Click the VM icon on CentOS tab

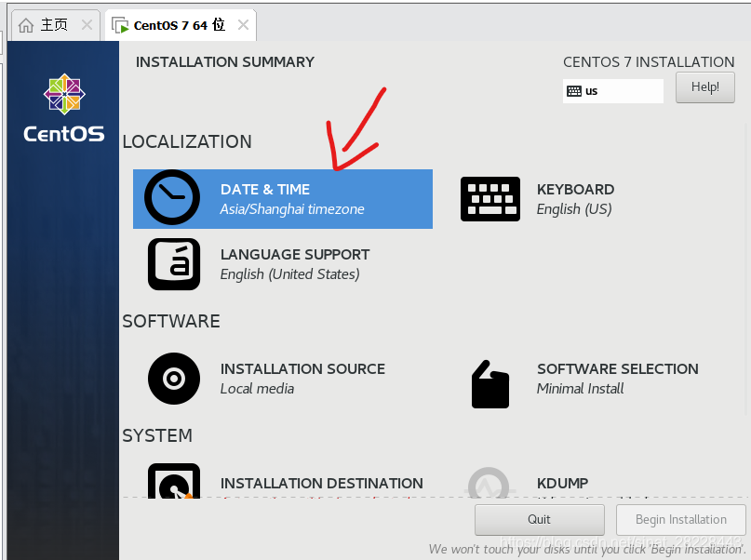click(120, 25)
